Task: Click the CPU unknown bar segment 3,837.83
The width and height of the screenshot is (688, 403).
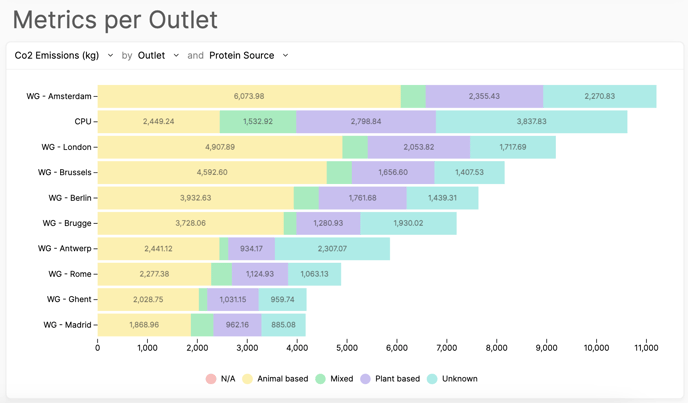Action: coord(531,122)
